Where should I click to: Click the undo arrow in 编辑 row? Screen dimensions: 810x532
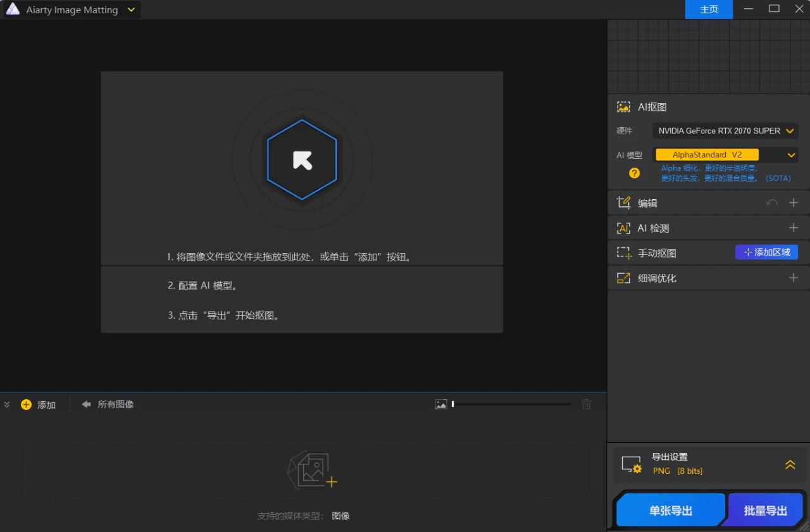coord(771,203)
